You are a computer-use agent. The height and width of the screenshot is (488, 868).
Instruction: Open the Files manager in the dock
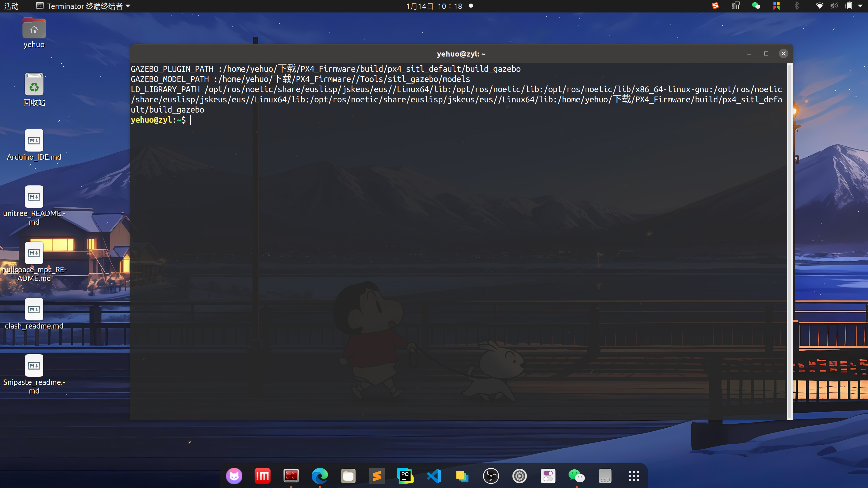pos(348,476)
